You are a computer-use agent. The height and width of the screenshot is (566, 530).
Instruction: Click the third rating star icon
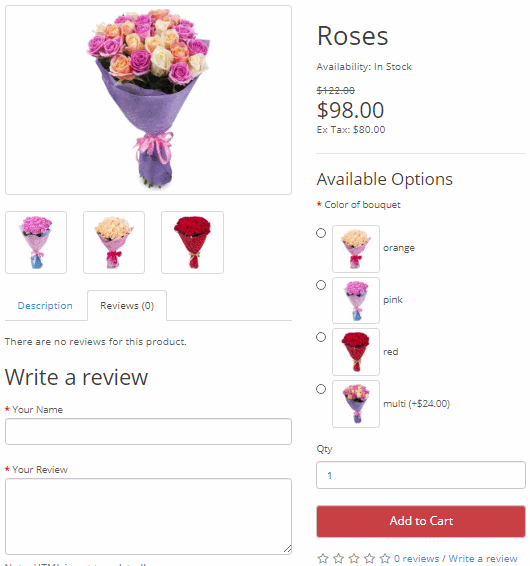coord(354,558)
